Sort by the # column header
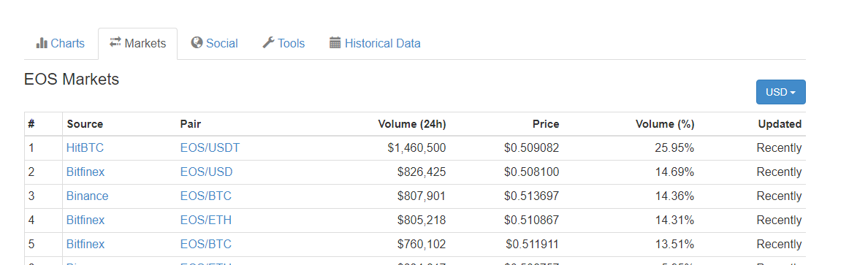Viewport: 868px width, 265px height. point(31,124)
